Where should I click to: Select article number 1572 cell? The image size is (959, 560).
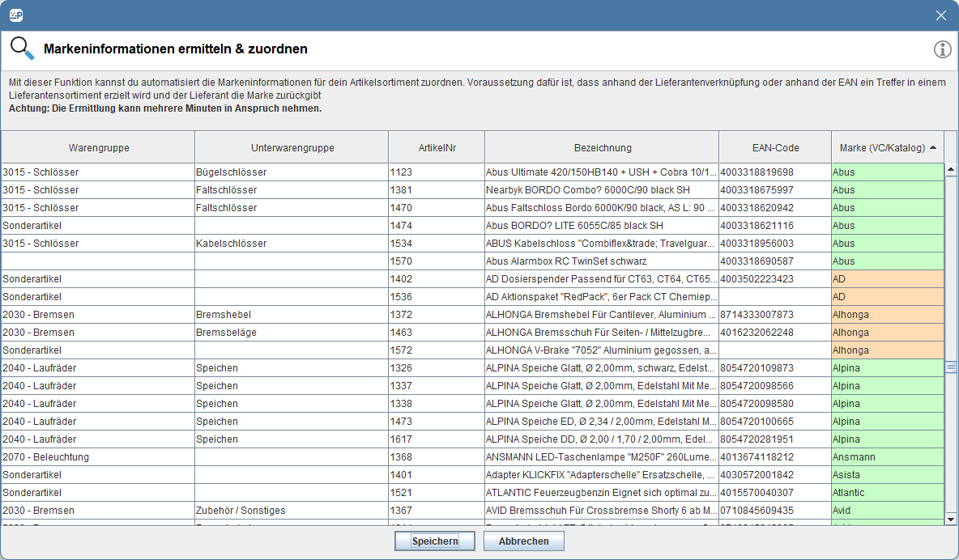click(437, 350)
